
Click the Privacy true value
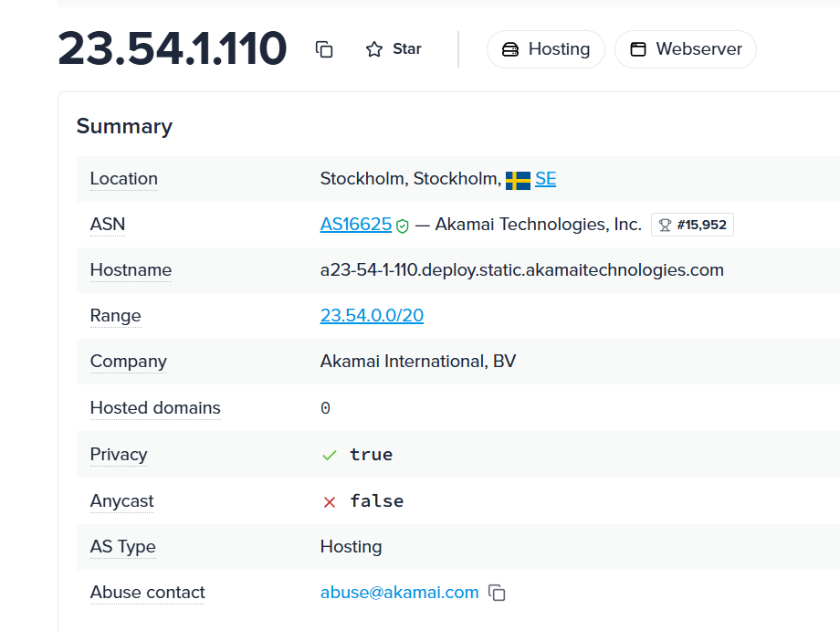pos(372,454)
